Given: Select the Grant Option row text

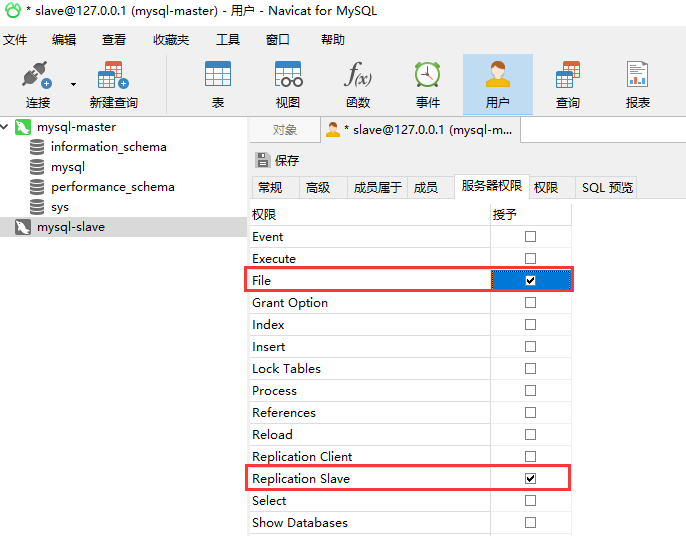Looking at the screenshot, I should point(290,303).
